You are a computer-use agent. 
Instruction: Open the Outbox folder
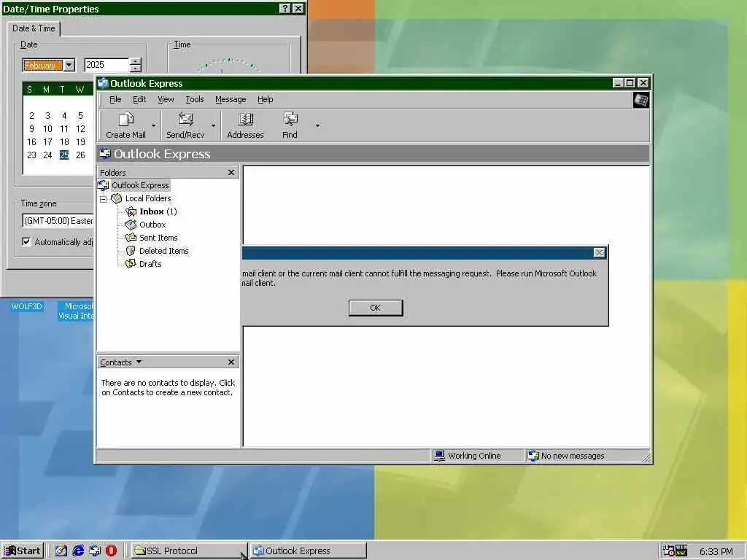pyautogui.click(x=152, y=225)
